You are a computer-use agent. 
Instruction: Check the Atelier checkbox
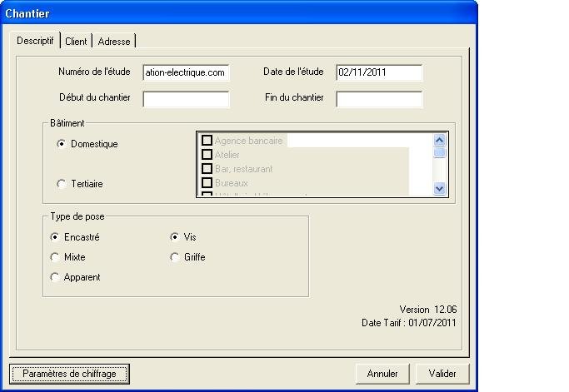(x=207, y=155)
